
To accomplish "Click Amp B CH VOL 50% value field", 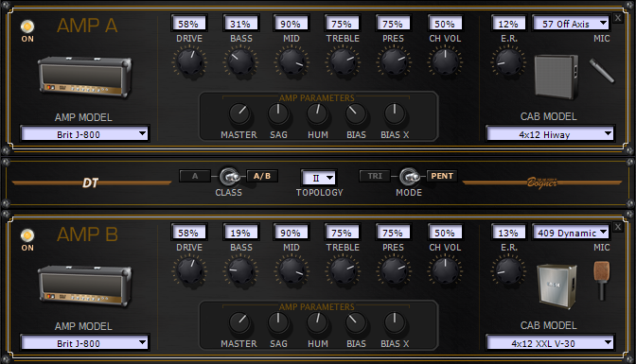I will [445, 233].
